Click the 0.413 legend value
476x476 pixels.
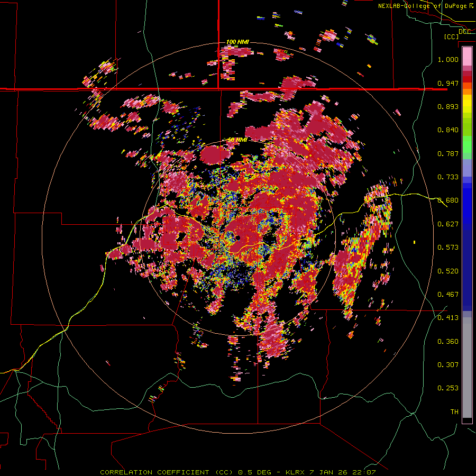[x=448, y=317]
